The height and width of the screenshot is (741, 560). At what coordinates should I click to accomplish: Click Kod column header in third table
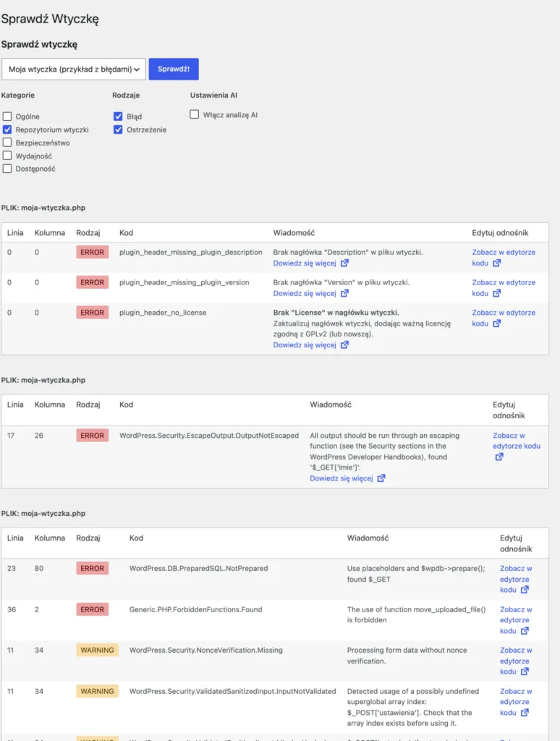[136, 538]
